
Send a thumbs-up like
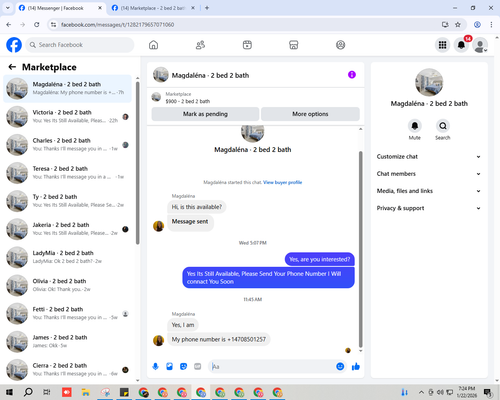356,367
